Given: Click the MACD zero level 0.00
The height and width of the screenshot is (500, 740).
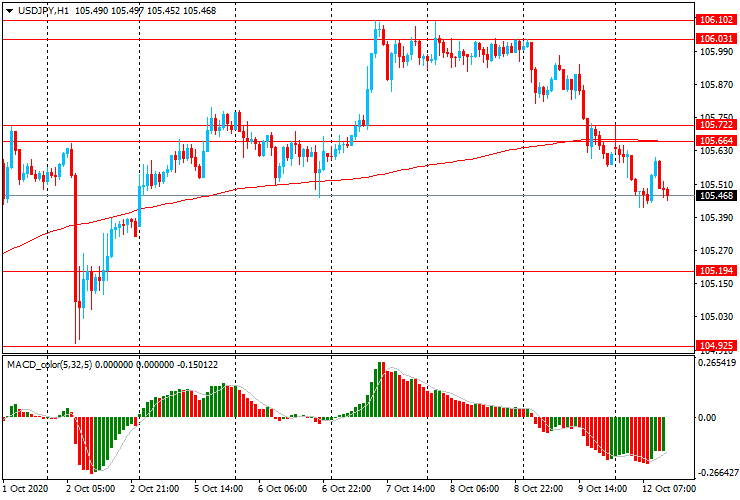Looking at the screenshot, I should coord(706,418).
